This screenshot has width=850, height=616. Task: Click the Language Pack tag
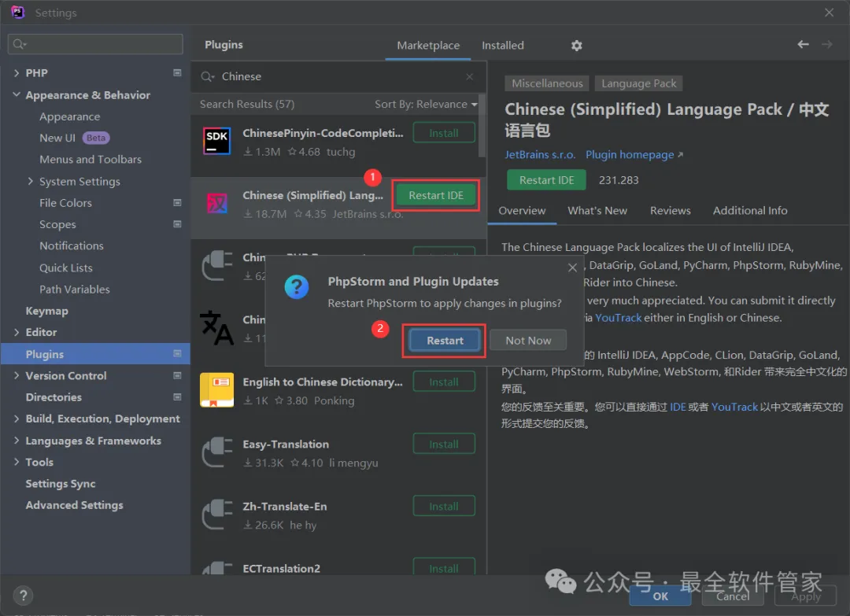click(638, 83)
